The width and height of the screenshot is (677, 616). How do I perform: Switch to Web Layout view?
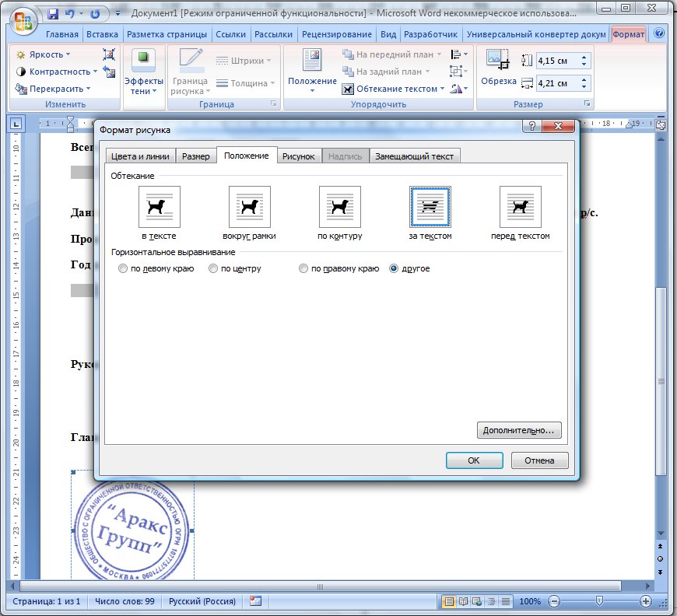point(477,601)
